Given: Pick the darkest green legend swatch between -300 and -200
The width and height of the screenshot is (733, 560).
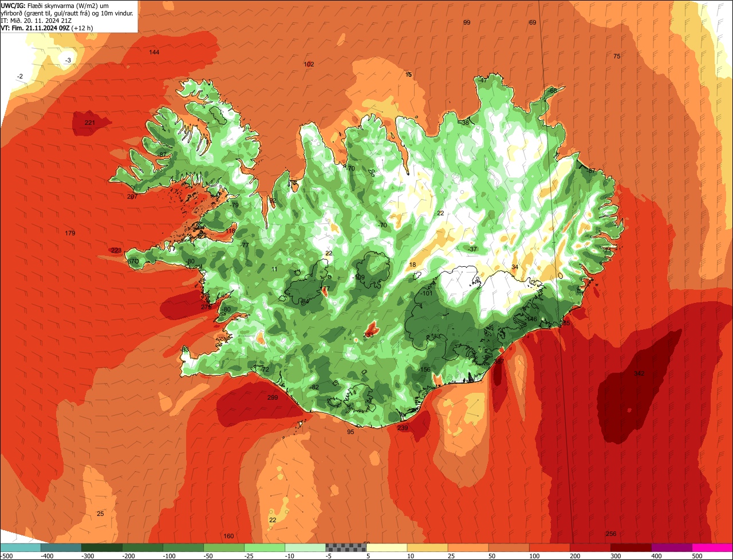Looking at the screenshot, I should [101, 547].
